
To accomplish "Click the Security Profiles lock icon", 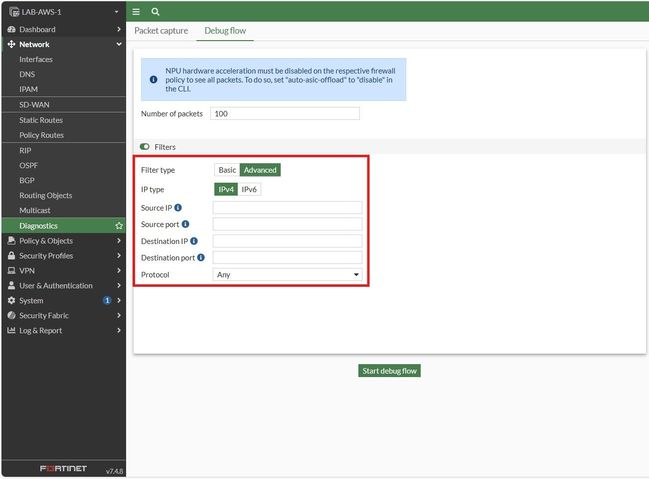I will point(12,255).
